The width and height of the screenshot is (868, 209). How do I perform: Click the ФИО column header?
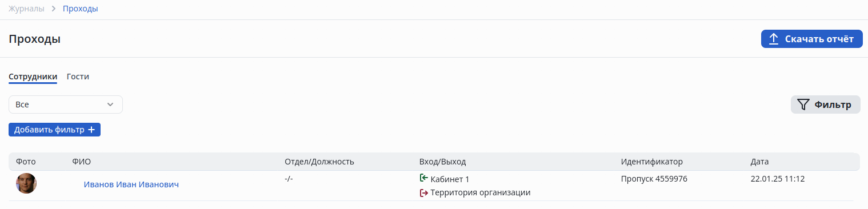(x=82, y=162)
